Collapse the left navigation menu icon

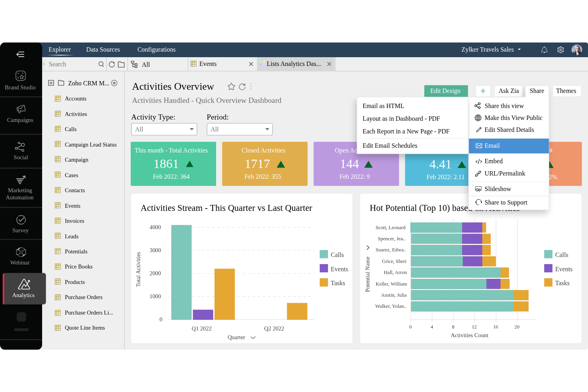(x=20, y=54)
